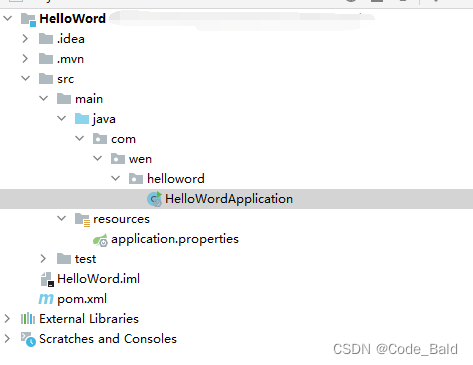473x365 pixels.
Task: Click the src folder icon
Action: tap(46, 79)
